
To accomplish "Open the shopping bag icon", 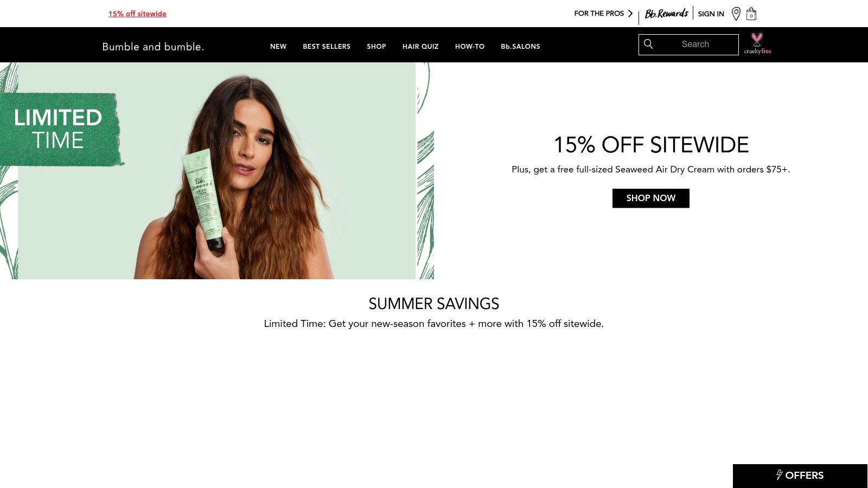I will pyautogui.click(x=751, y=14).
